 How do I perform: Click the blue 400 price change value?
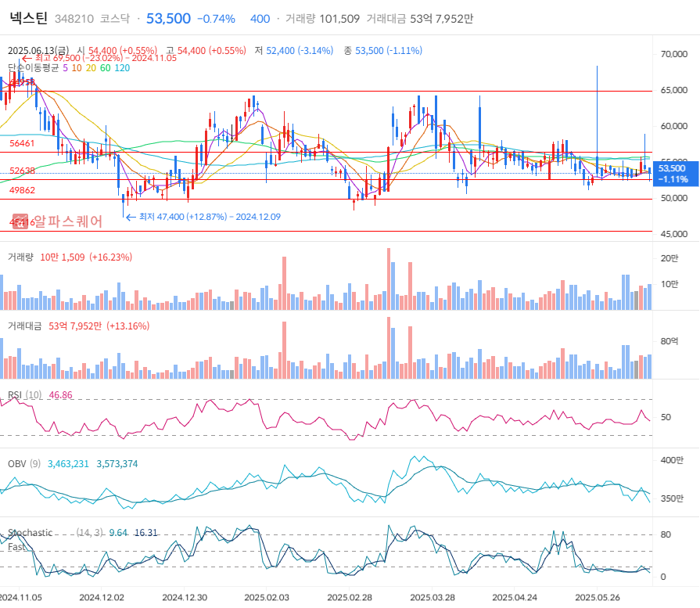[x=260, y=19]
